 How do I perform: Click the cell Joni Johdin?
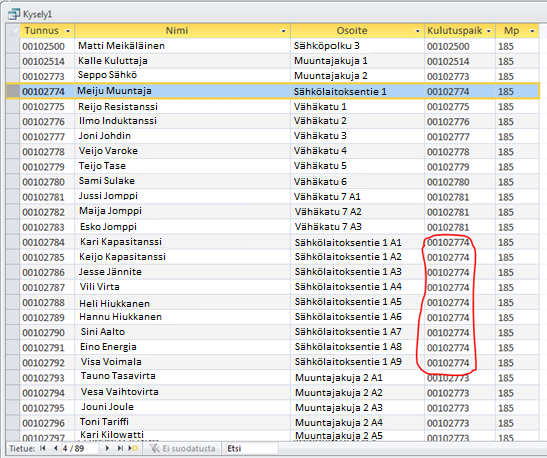tap(182, 136)
